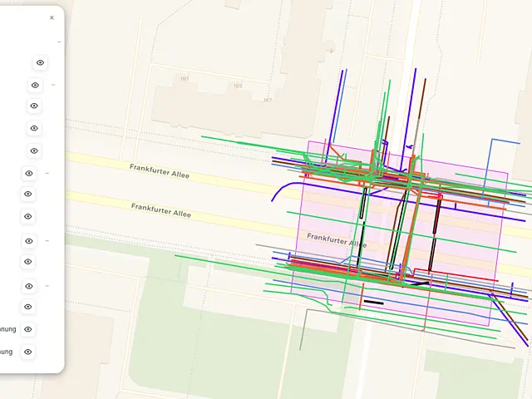Collapse the panel section using the topmost dash
Viewport: 532px width, 399px height.
point(59,42)
